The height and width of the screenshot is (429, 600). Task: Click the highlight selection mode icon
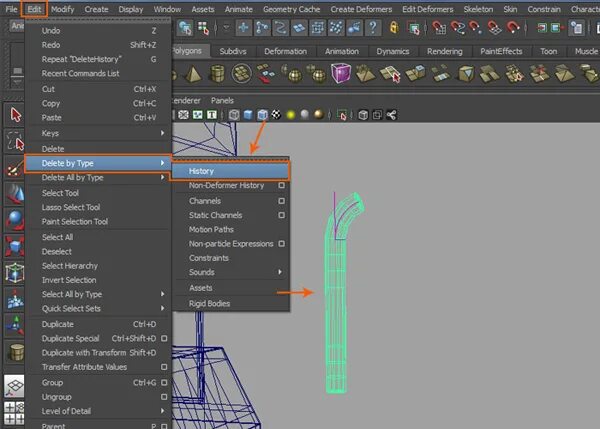click(414, 28)
